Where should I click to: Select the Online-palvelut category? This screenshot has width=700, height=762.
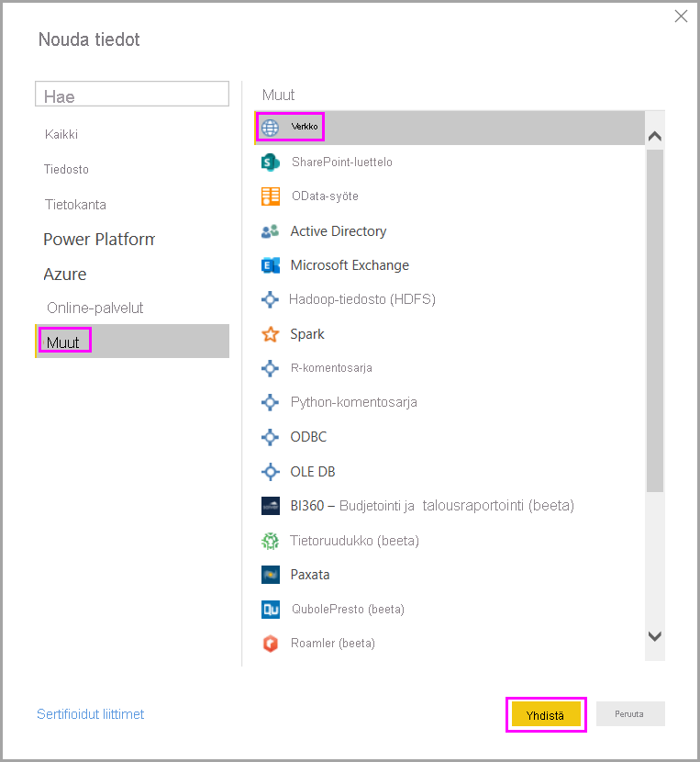[94, 308]
